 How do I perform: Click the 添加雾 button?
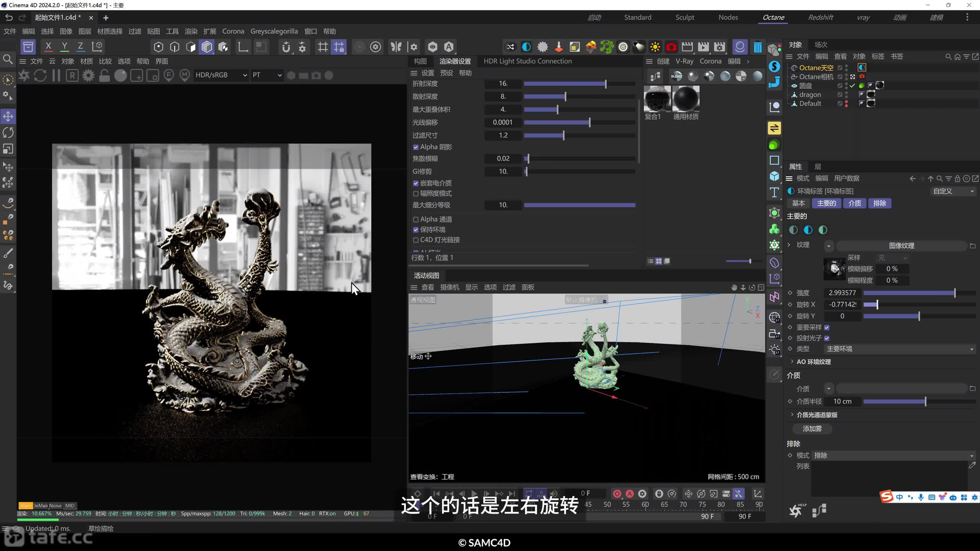[x=812, y=429]
